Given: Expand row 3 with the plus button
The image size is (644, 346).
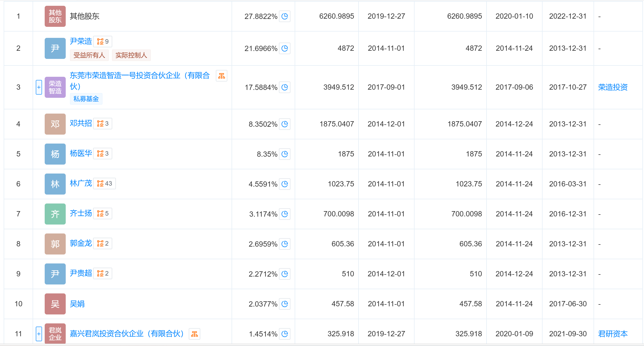Looking at the screenshot, I should coord(39,87).
